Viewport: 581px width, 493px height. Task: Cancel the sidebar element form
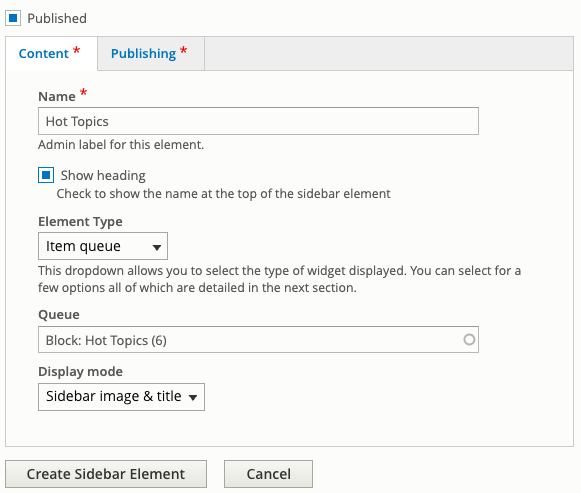point(268,474)
